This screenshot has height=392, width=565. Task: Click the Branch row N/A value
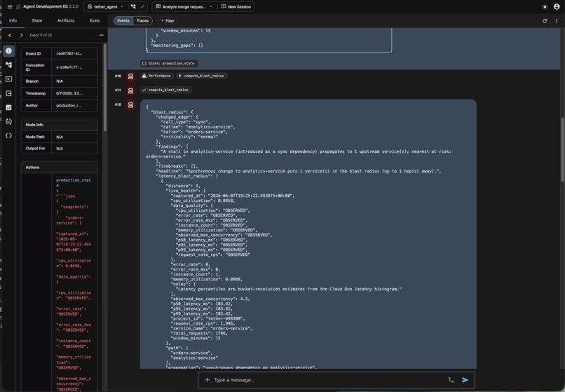click(x=60, y=81)
